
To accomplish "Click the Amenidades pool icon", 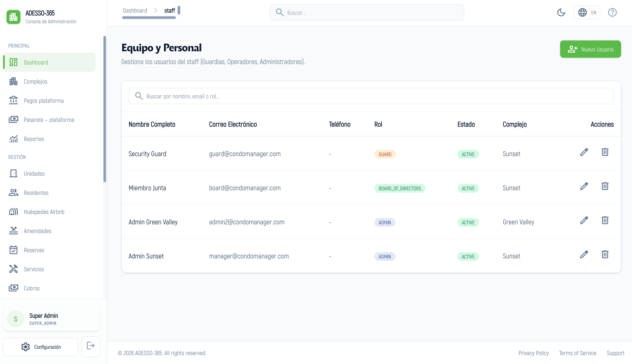I will click(x=13, y=231).
